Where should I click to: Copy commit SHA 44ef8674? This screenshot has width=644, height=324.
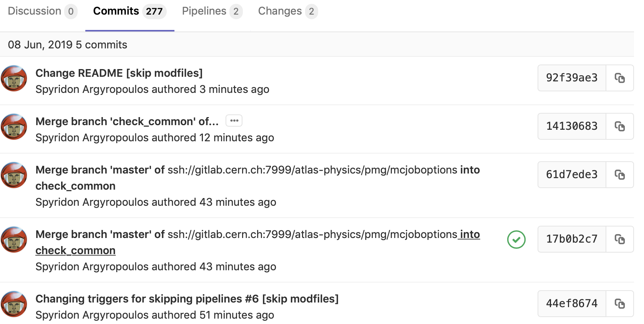coord(619,304)
